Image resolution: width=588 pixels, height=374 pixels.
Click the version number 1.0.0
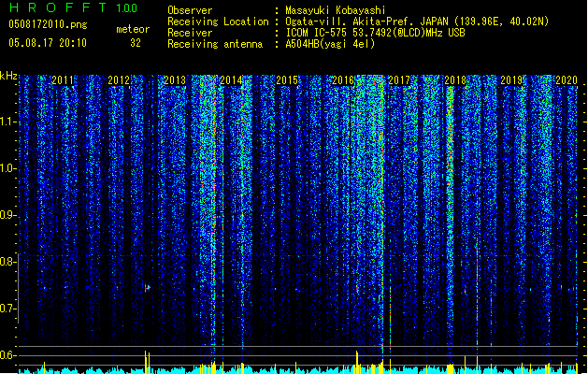127,8
